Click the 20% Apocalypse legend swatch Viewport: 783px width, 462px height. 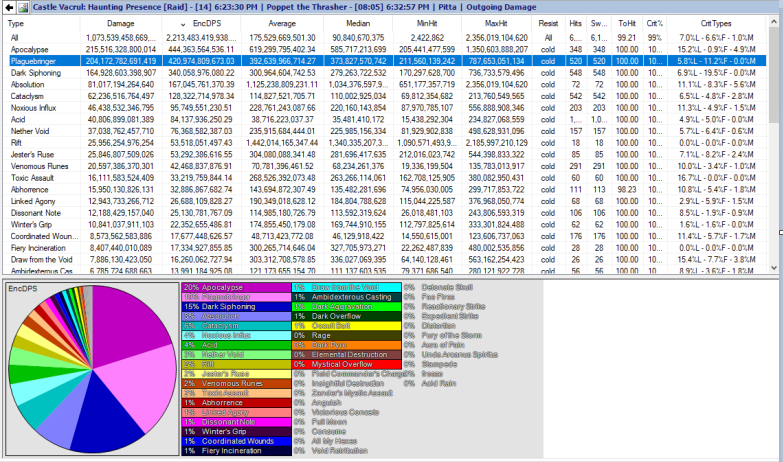coord(237,287)
